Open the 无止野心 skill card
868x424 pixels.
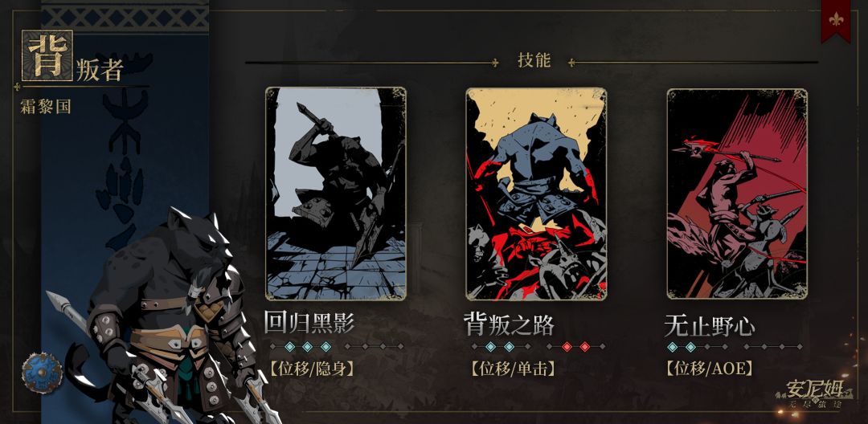737,194
